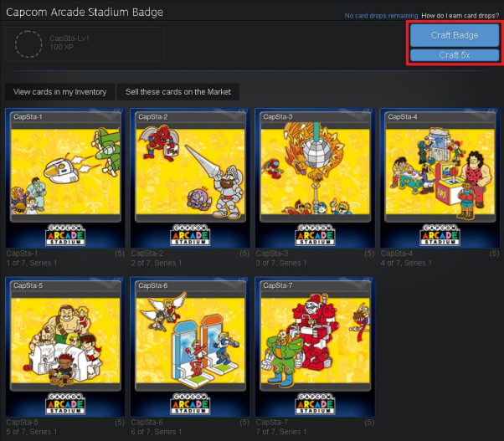Select the CapSta-4 trading card artwork

pyautogui.click(x=440, y=172)
